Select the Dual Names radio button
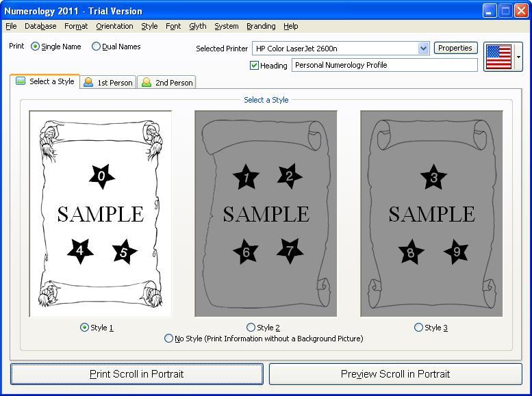The height and width of the screenshot is (396, 532). (x=96, y=47)
